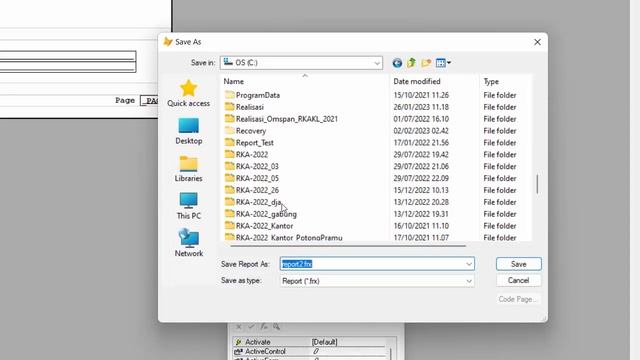Expand the Save Report As filename dropdown
This screenshot has width=640, height=360.
[x=469, y=264]
